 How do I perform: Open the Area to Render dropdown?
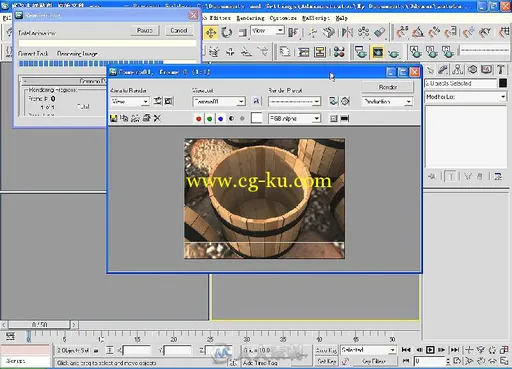[130, 101]
